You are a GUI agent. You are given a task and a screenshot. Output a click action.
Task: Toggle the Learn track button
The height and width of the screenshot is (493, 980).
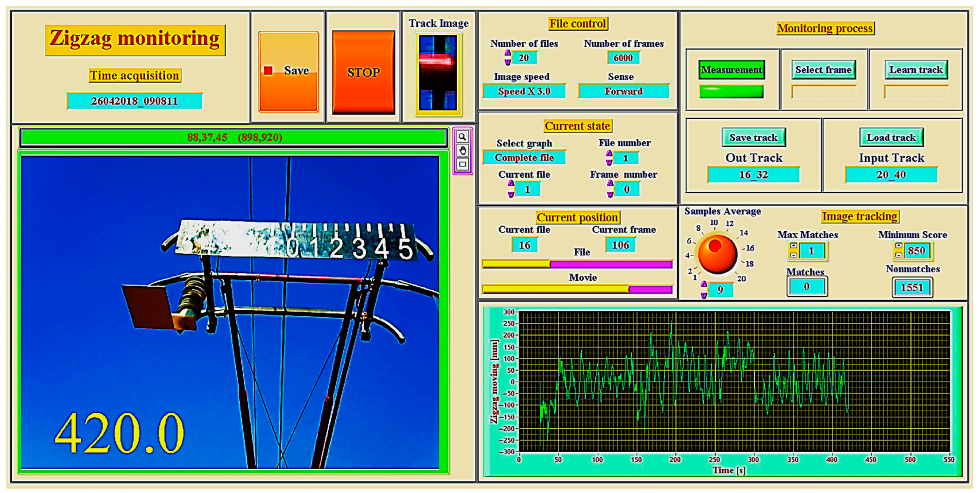pyautogui.click(x=916, y=70)
